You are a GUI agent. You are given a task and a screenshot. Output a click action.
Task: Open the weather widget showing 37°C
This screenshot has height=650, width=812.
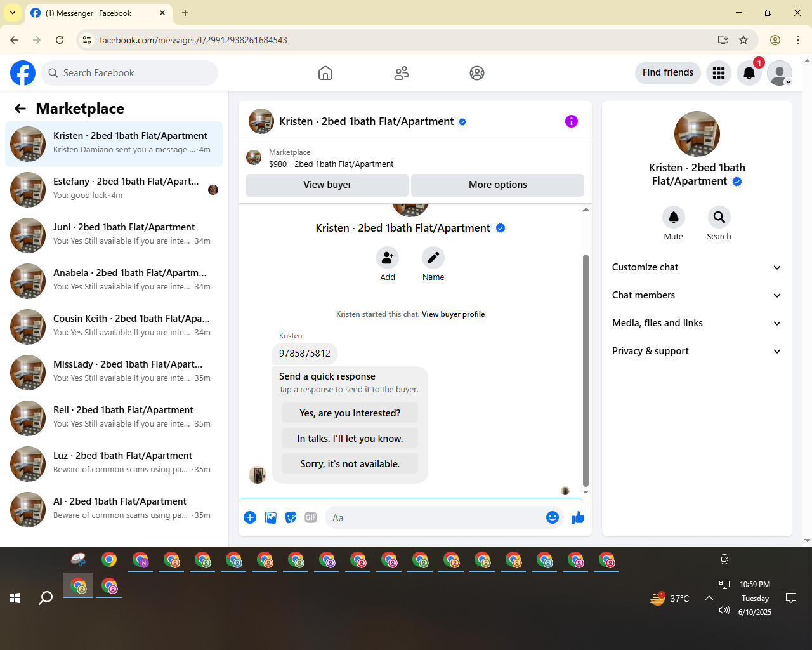(670, 598)
